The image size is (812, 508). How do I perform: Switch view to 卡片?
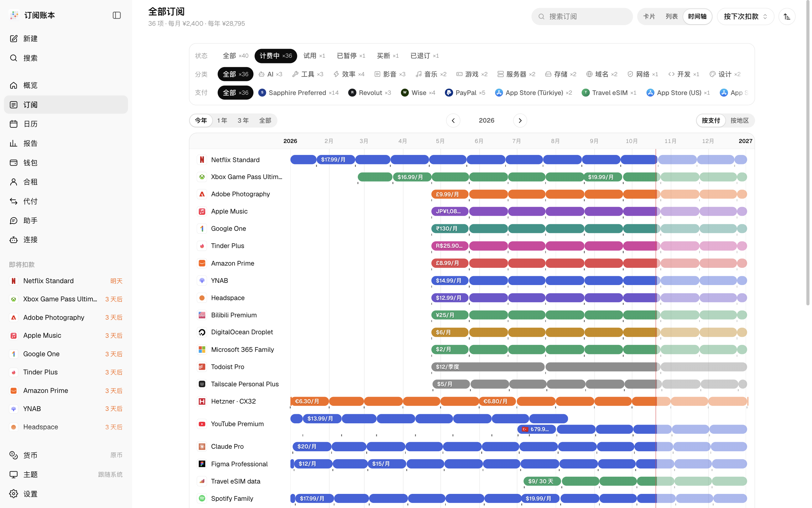coord(649,16)
